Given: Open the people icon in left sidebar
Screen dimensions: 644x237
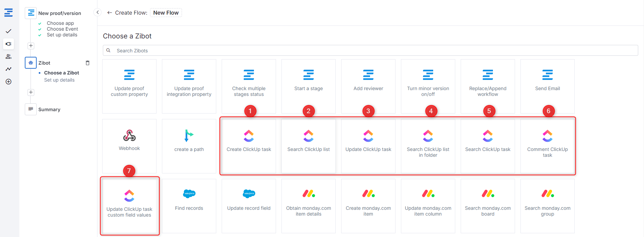Looking at the screenshot, I should (8, 56).
